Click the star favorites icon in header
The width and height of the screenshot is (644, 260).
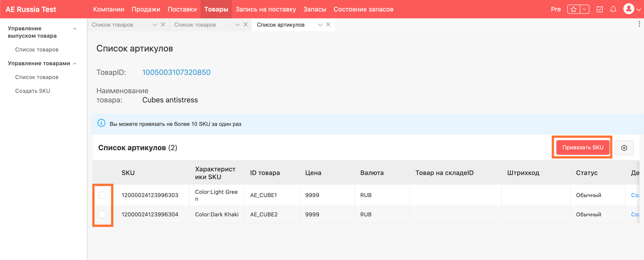point(574,9)
